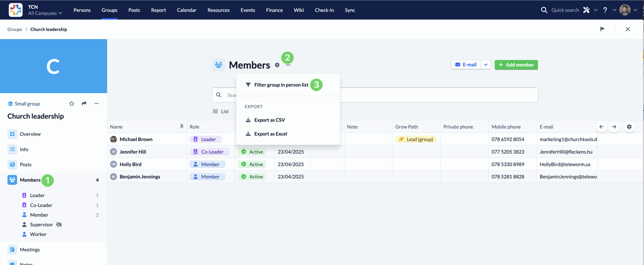Open the Finance nav item
This screenshot has width=644, height=265.
point(274,10)
